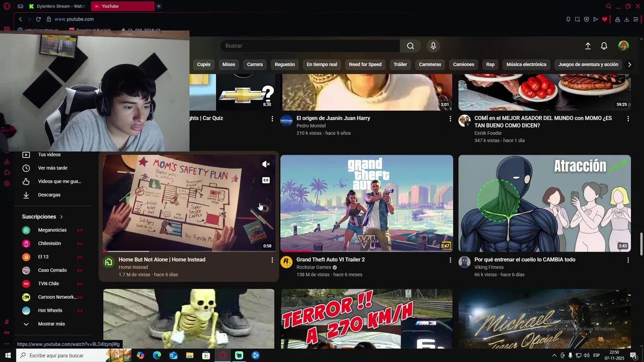The image size is (644, 362).
Task: Focus the YouTube Buscar search field
Action: (x=310, y=46)
